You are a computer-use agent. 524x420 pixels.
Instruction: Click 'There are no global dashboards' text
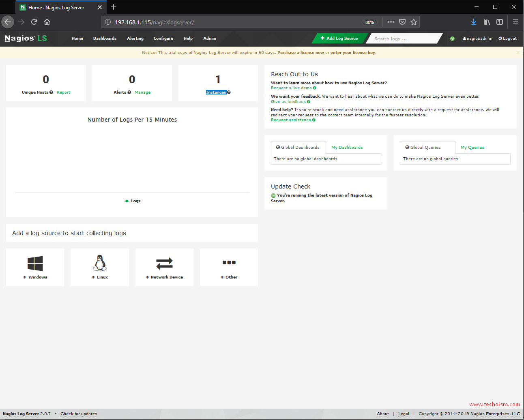[x=305, y=159]
